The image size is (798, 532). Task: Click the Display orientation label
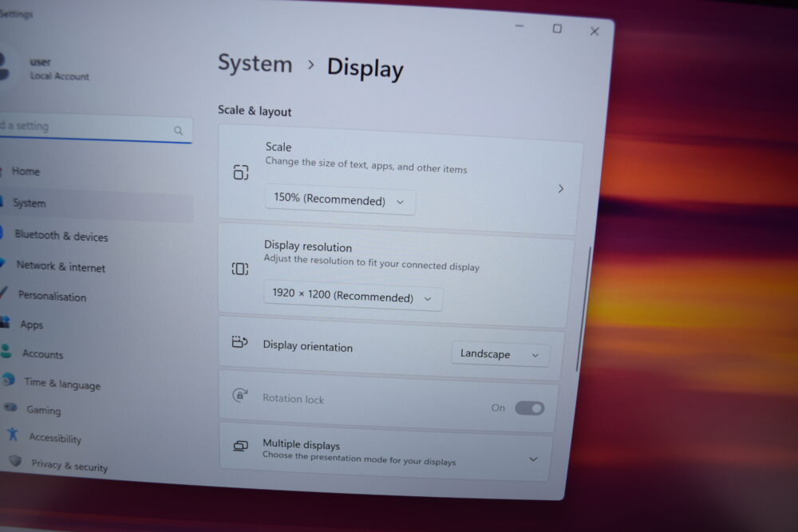click(307, 346)
